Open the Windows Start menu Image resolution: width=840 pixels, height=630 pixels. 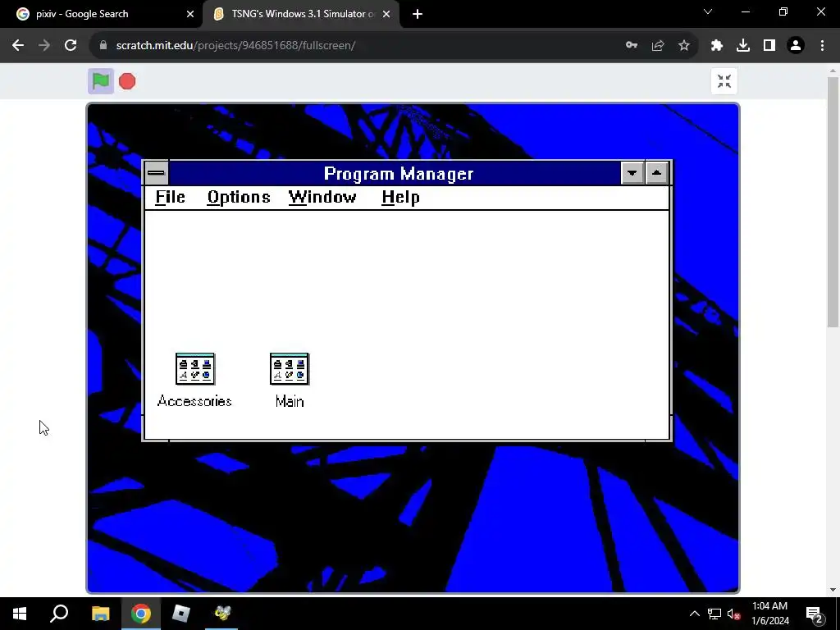20,614
